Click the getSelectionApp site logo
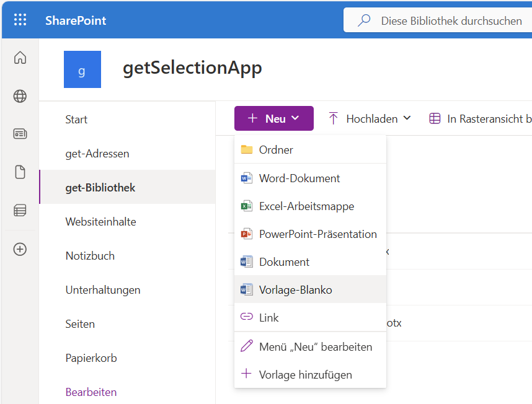Screen dimensions: 532x404 [82, 69]
